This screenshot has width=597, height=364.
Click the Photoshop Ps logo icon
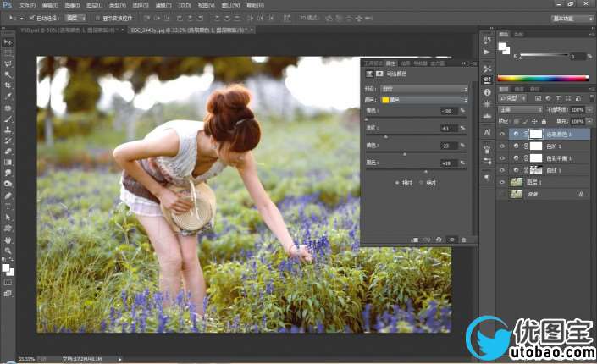tap(8, 4)
